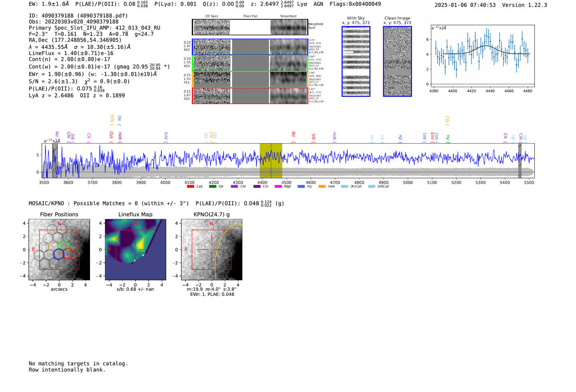Click the RA,Dec coordinates text

75,40
